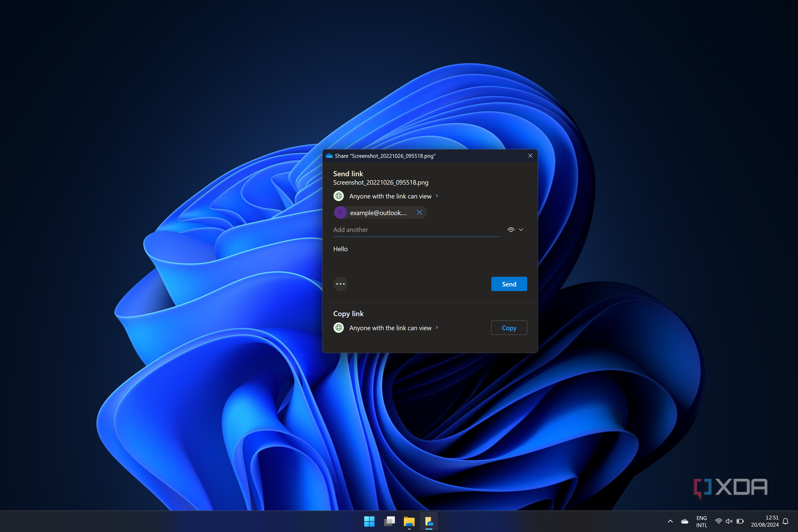Copy the sharing link
798x532 pixels.
click(x=509, y=328)
